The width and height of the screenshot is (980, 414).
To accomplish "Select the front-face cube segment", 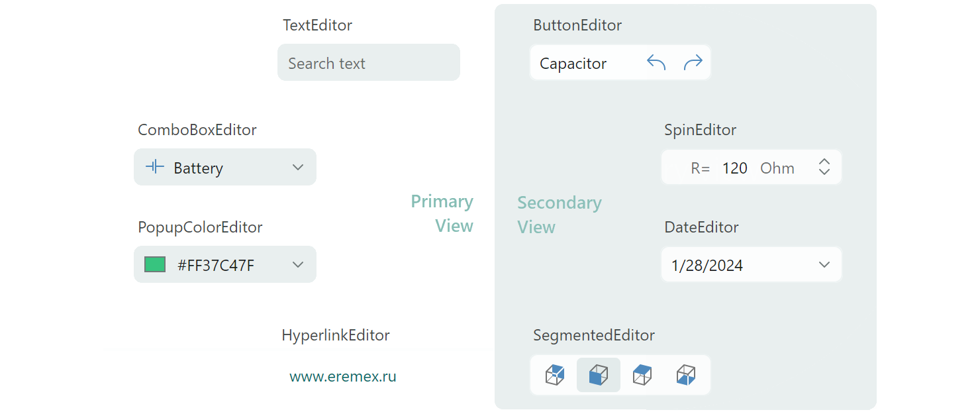I will coord(599,375).
